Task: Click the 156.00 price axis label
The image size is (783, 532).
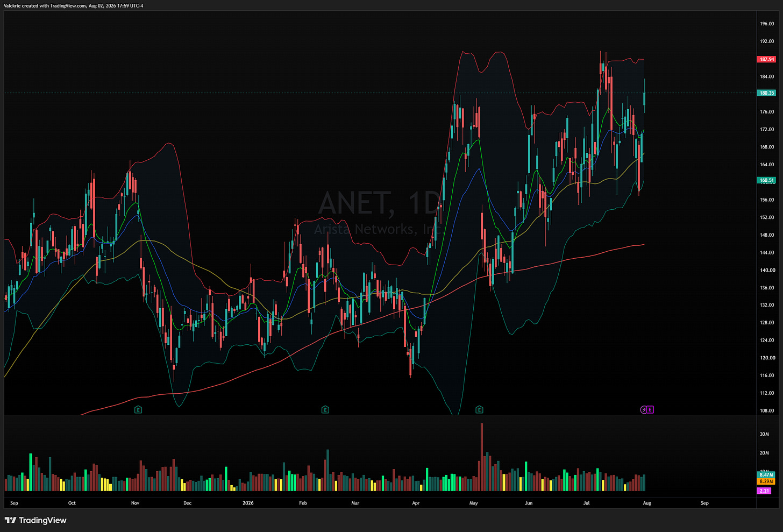Action: coord(767,200)
